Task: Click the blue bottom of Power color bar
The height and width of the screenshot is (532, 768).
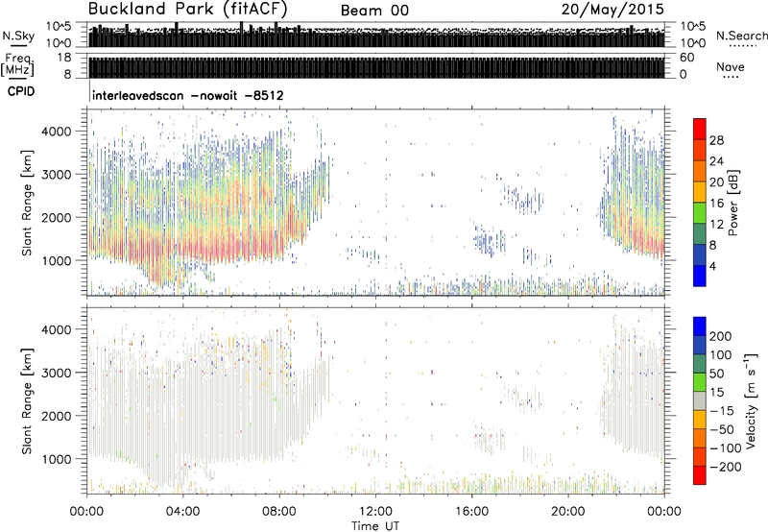Action: [x=700, y=276]
